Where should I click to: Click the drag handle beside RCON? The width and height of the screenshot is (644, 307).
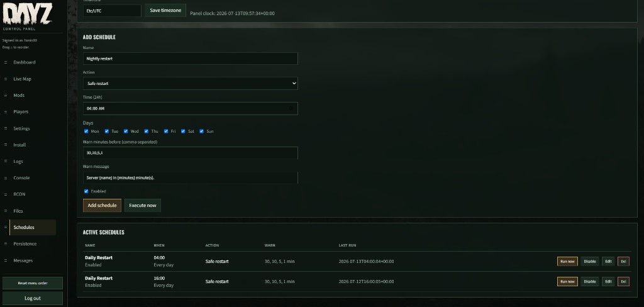point(6,194)
